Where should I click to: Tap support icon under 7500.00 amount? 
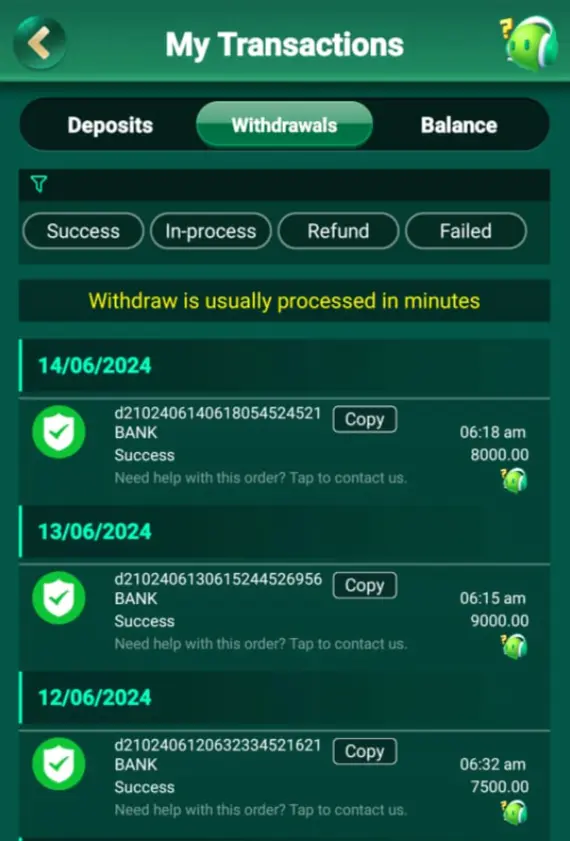coord(514,813)
